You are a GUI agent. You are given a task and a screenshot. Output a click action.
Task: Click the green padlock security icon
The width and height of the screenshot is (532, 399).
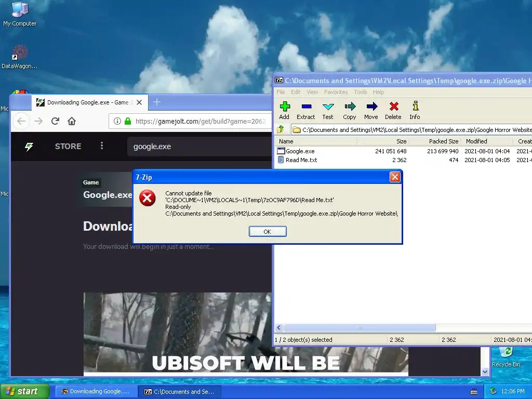(128, 121)
